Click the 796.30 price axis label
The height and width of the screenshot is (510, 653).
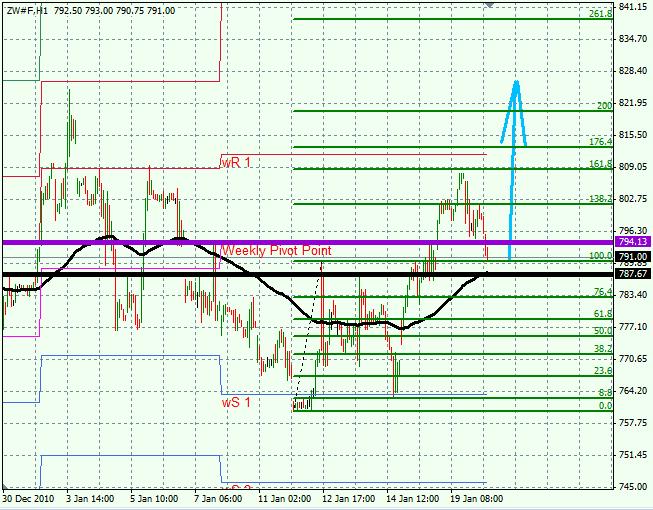(x=633, y=231)
